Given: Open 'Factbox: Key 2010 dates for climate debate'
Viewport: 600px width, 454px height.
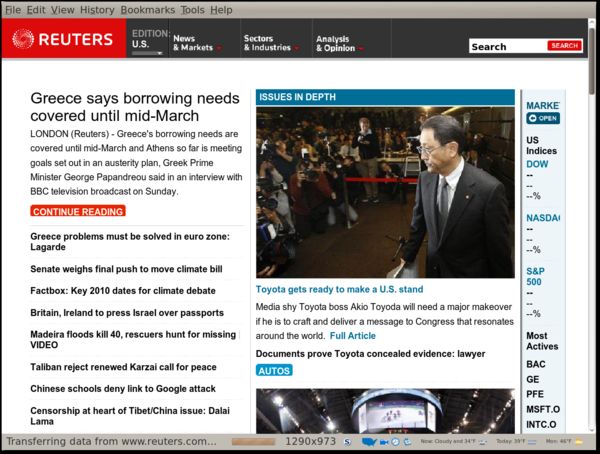Looking at the screenshot, I should [x=123, y=291].
